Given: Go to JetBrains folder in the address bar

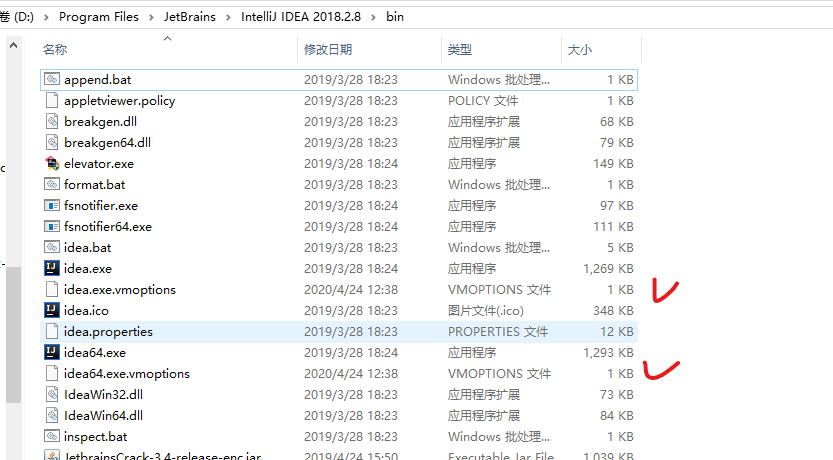Looking at the screenshot, I should [x=190, y=17].
